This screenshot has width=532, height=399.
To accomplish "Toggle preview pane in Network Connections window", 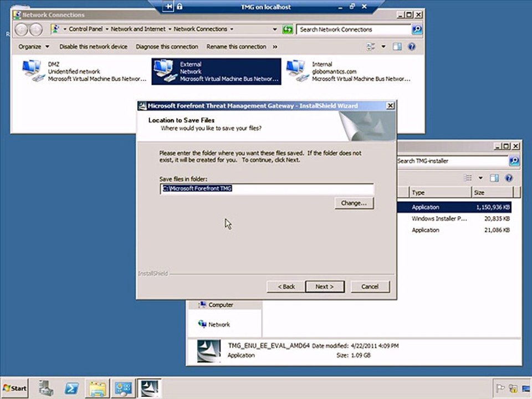I will (x=397, y=47).
